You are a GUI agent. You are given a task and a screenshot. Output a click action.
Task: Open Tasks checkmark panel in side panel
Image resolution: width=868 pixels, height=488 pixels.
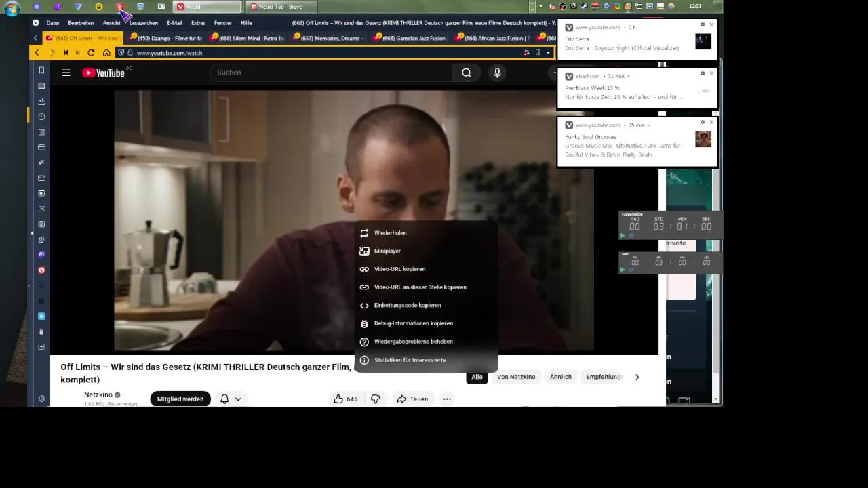[41, 209]
